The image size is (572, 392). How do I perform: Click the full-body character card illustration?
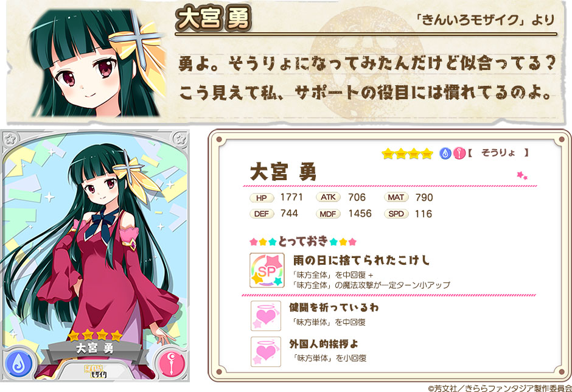click(95, 256)
